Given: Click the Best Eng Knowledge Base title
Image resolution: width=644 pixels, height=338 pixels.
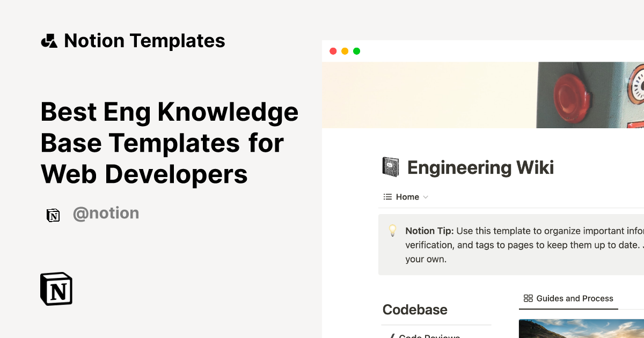Looking at the screenshot, I should (169, 143).
